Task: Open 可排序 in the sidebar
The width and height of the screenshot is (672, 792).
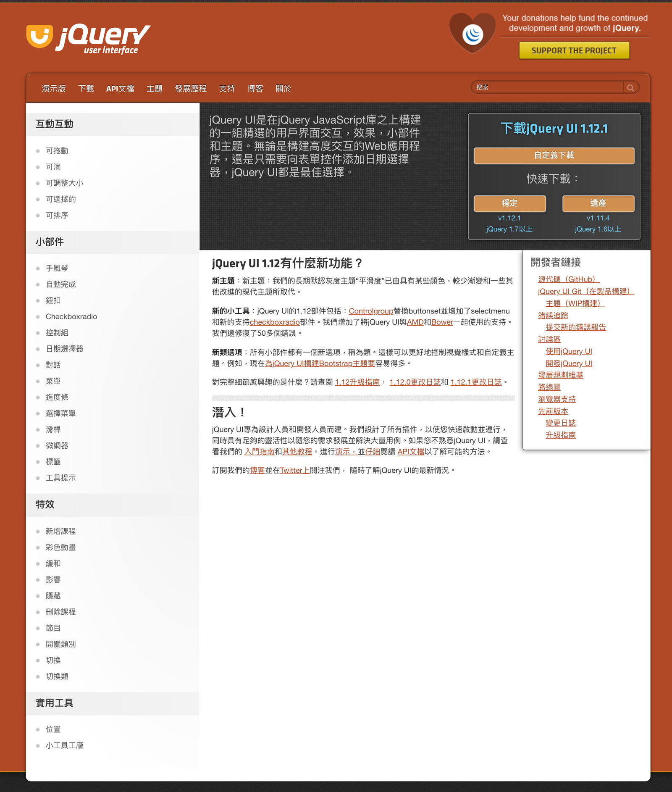Action: pyautogui.click(x=57, y=215)
